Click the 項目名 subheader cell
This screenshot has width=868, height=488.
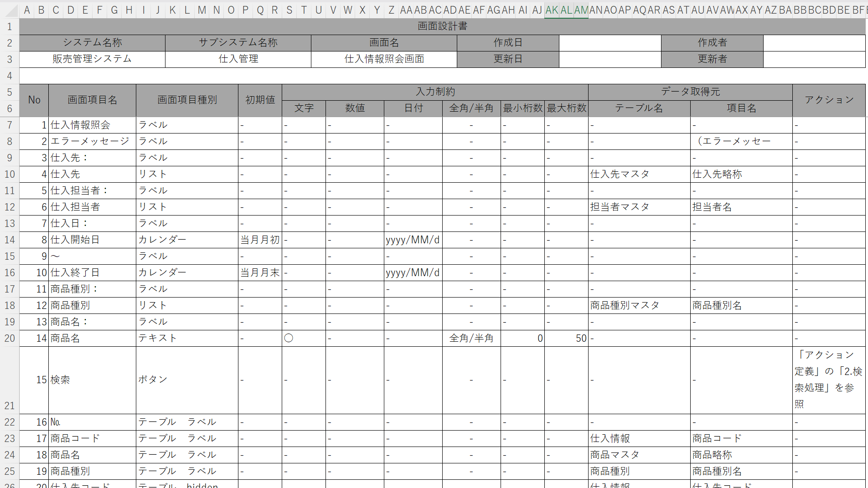741,108
